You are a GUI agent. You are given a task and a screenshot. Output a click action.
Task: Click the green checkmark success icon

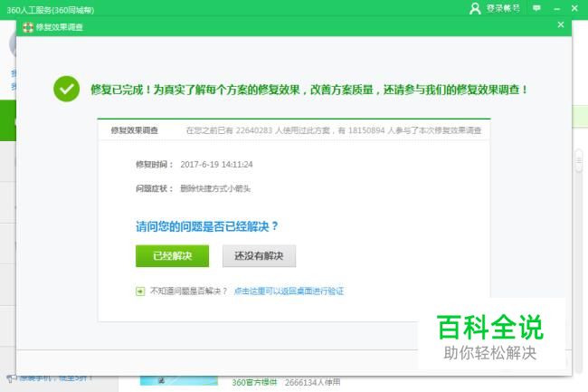[66, 89]
